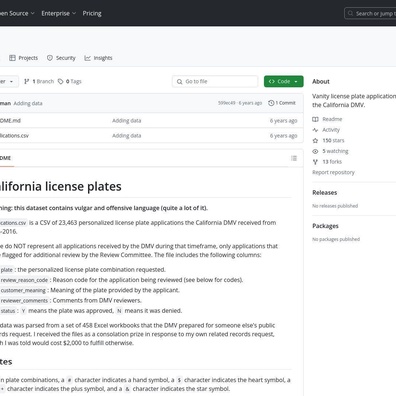Image resolution: width=396 pixels, height=396 pixels.
Task: Click the Activity pulse icon
Action: (315, 130)
